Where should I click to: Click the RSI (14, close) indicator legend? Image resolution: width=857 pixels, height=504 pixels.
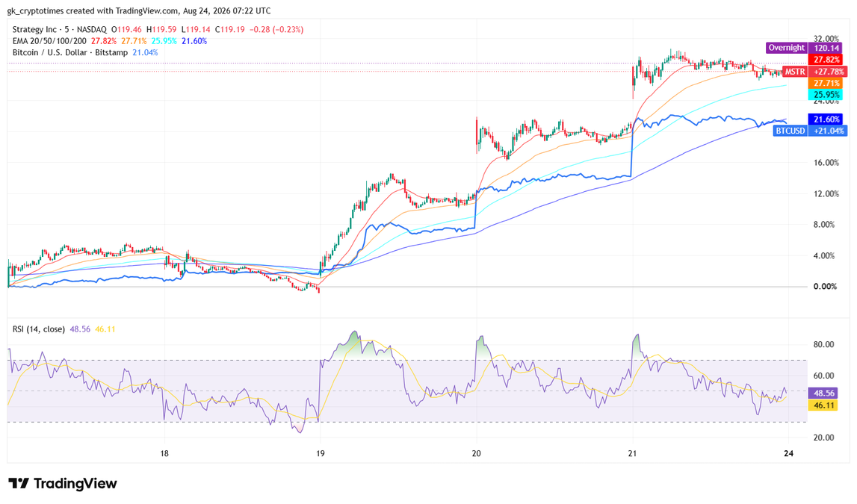tap(38, 329)
